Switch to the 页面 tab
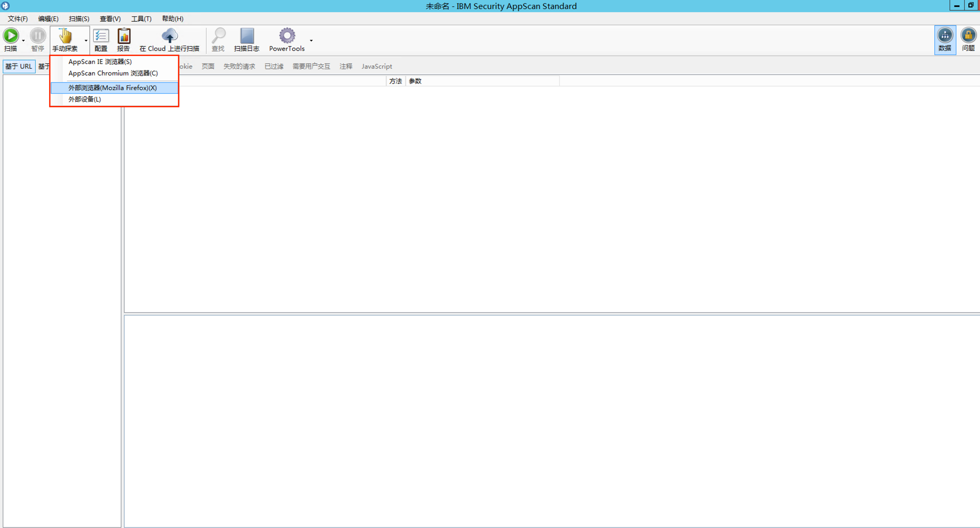980x528 pixels. coord(208,66)
